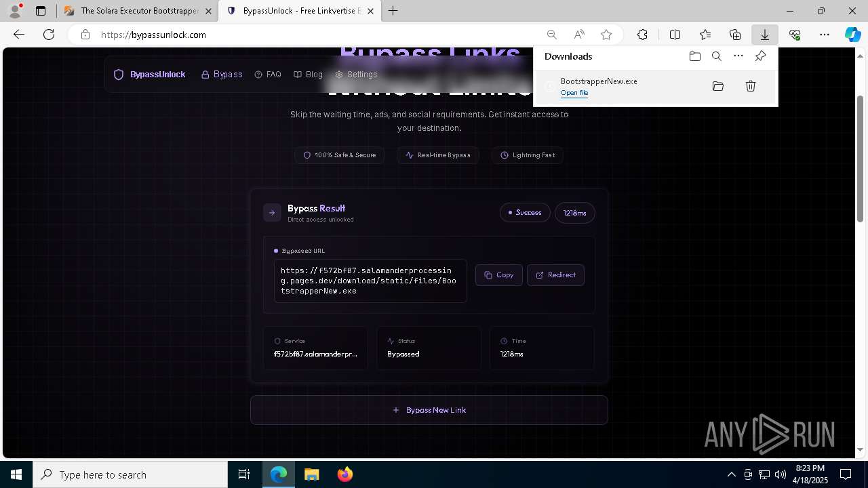Open Collections panel
This screenshot has height=488, width=868.
point(735,35)
